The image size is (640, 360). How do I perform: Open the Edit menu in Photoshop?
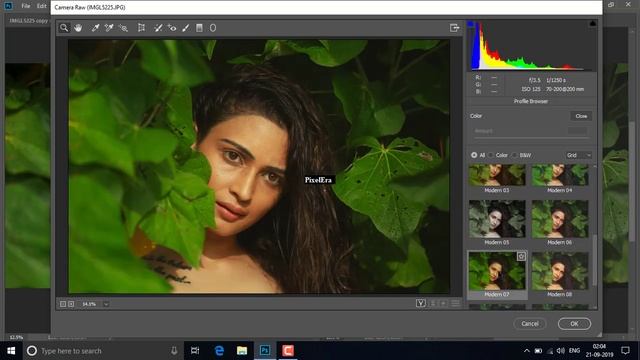[x=42, y=6]
